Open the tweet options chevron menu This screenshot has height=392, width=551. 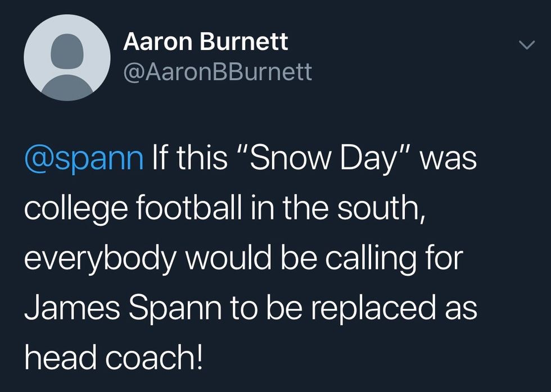[526, 45]
